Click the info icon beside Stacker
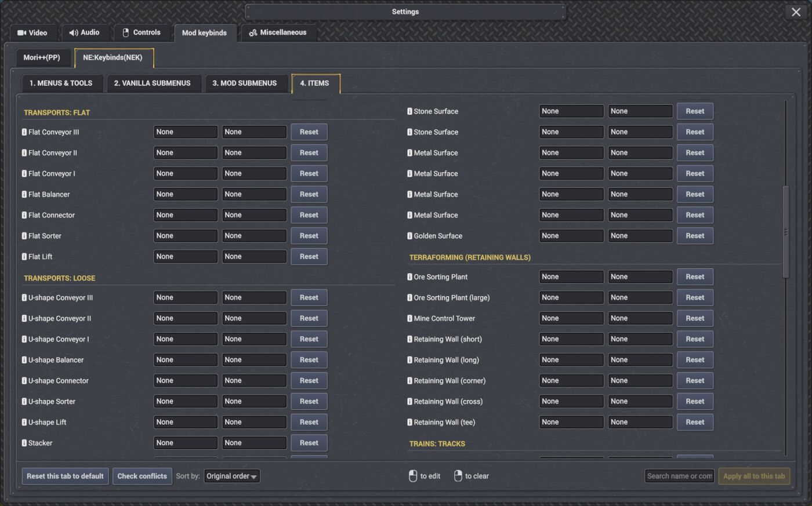812x506 pixels. click(x=24, y=443)
